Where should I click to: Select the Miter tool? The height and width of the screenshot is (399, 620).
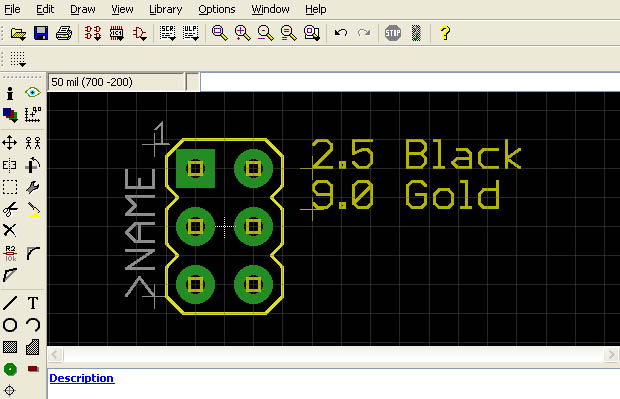click(33, 253)
